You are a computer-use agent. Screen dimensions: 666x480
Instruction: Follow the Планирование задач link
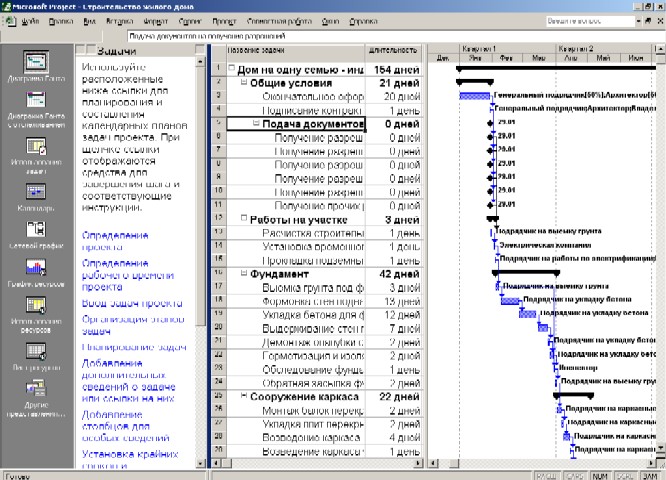(x=134, y=347)
